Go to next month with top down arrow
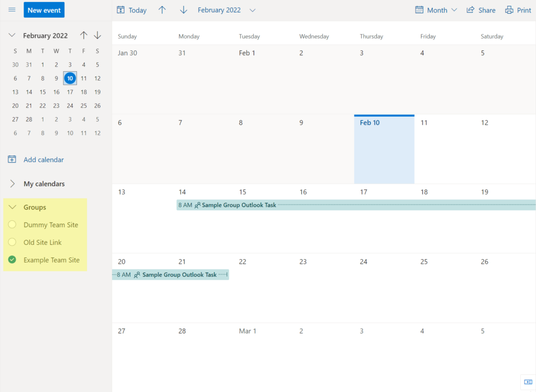Viewport: 536px width, 392px height. [x=184, y=10]
